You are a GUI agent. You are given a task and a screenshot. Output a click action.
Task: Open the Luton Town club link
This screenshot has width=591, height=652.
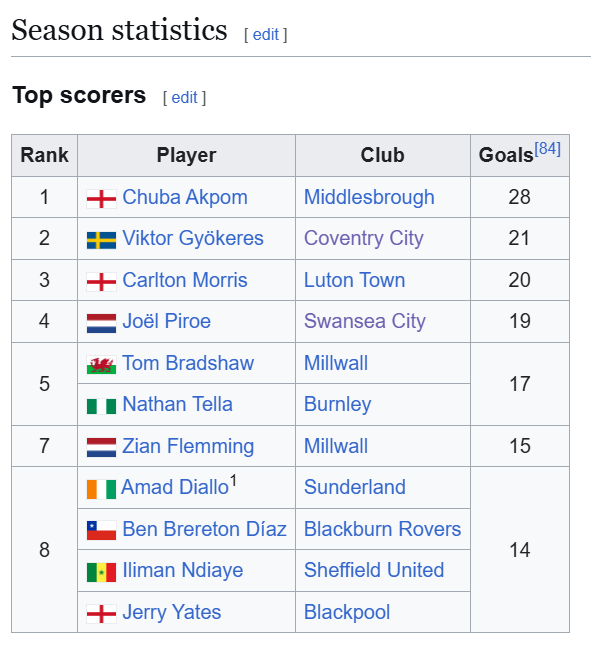click(x=354, y=280)
